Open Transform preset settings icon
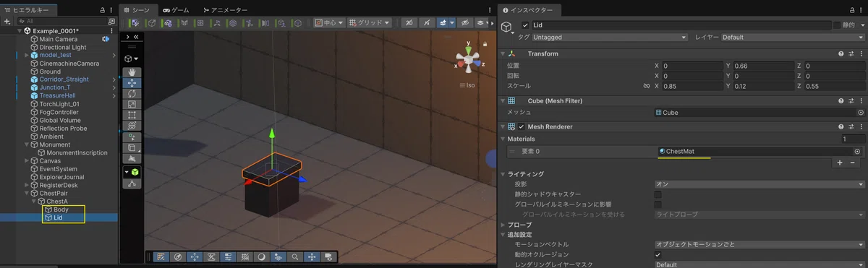 click(x=851, y=54)
